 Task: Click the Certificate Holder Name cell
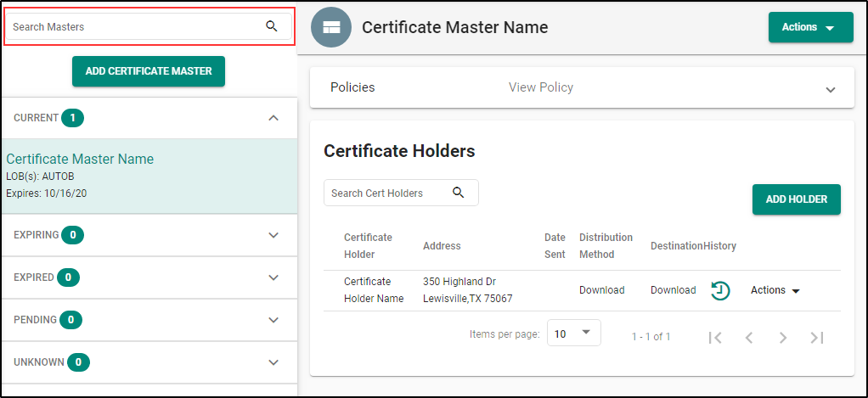(374, 290)
